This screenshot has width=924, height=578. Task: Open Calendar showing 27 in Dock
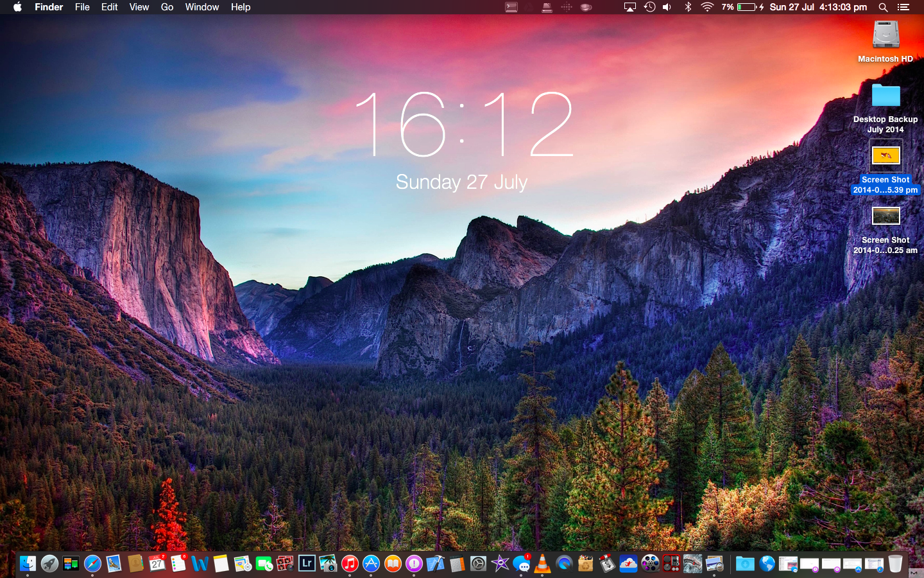pos(157,564)
